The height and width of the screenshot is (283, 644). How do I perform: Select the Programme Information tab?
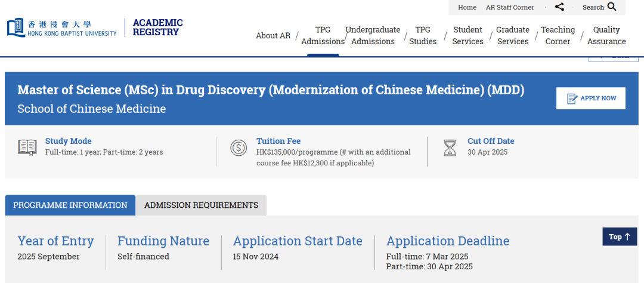(x=70, y=205)
